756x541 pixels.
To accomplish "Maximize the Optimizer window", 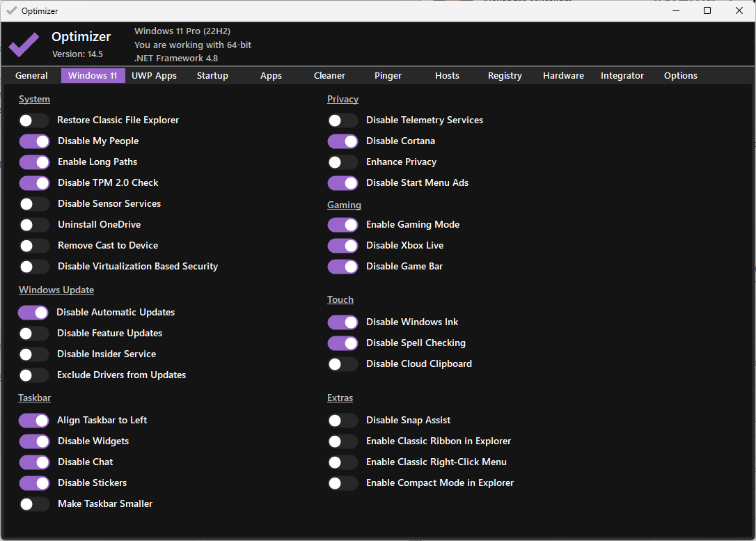I will click(x=707, y=10).
